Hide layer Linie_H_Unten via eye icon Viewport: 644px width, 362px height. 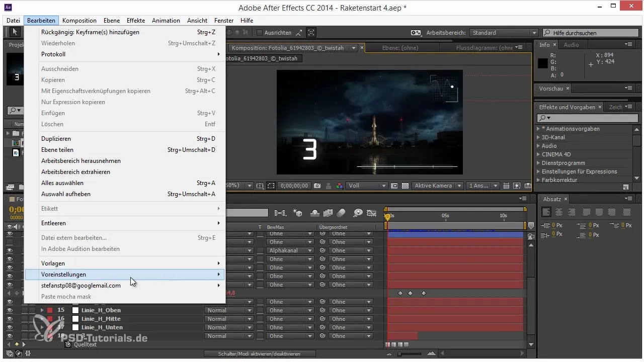(10, 327)
